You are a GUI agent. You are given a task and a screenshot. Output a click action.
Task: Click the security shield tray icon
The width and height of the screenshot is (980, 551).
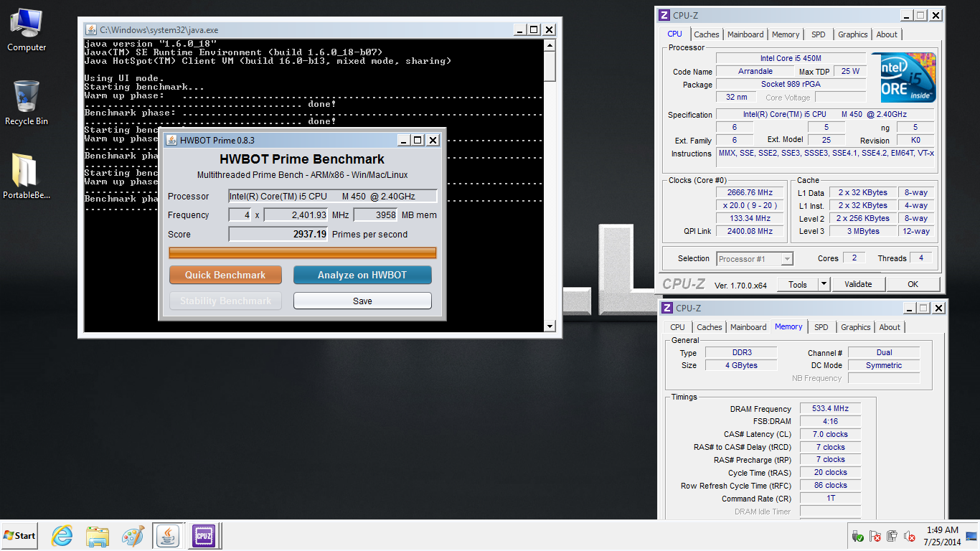coord(857,536)
